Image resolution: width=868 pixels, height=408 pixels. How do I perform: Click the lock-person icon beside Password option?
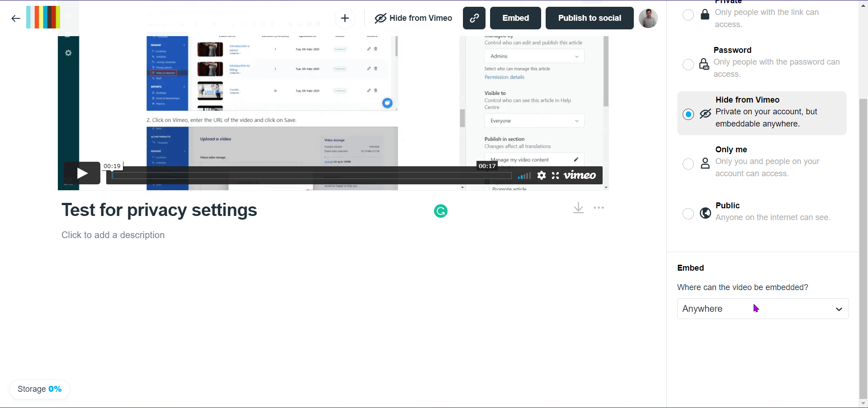(704, 64)
